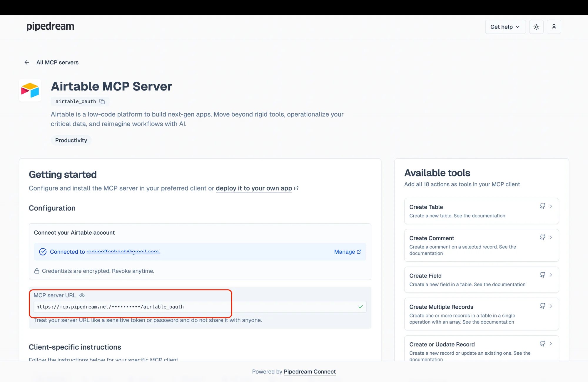This screenshot has height=382, width=588.
Task: Open the Create Comment GitHub source icon
Action: 542,237
